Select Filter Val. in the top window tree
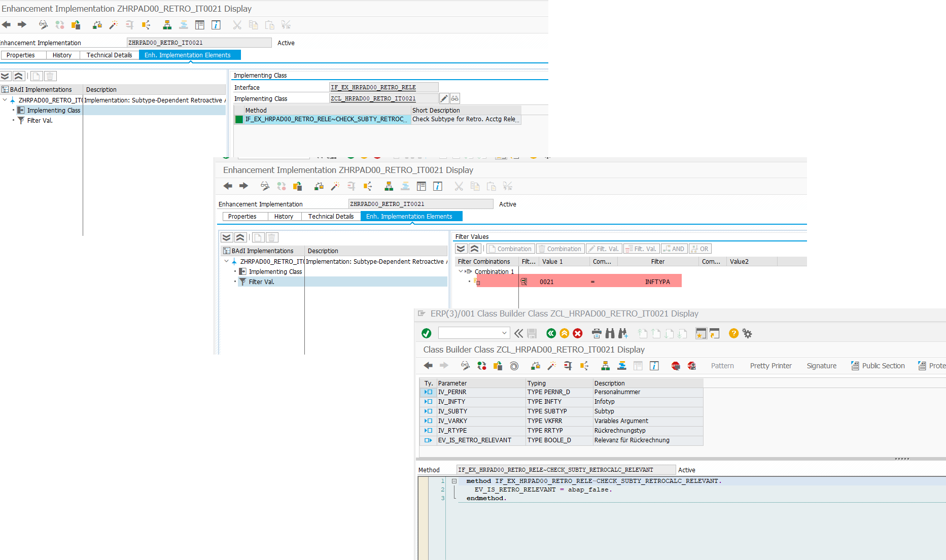Screen dimensions: 946x560 40,121
